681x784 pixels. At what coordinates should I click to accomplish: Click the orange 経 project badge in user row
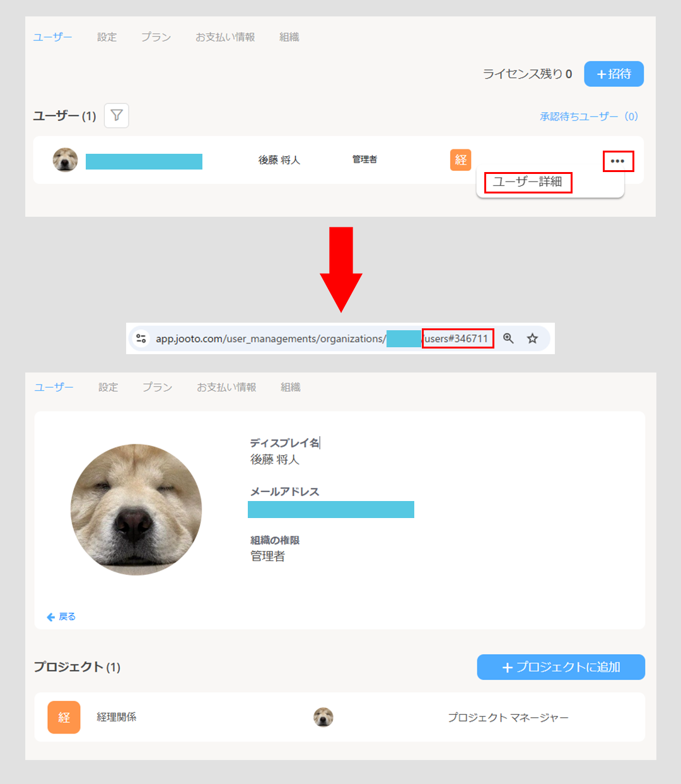coord(460,160)
